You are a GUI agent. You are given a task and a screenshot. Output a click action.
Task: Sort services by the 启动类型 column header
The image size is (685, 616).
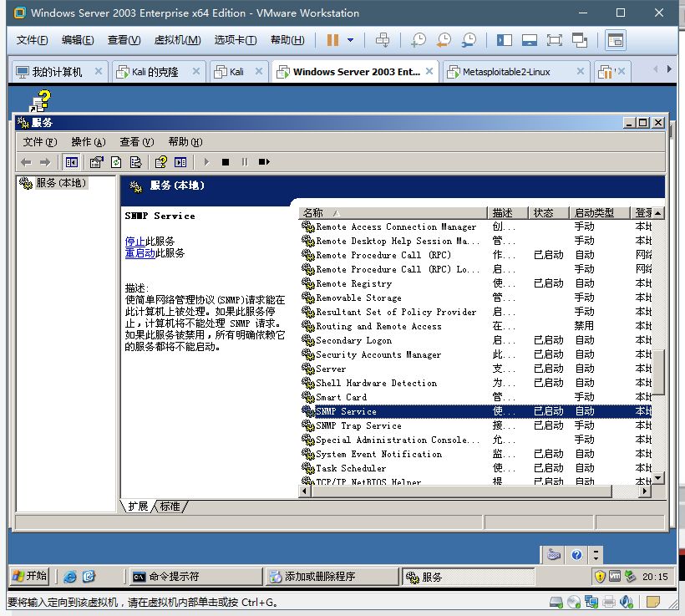[x=600, y=213]
